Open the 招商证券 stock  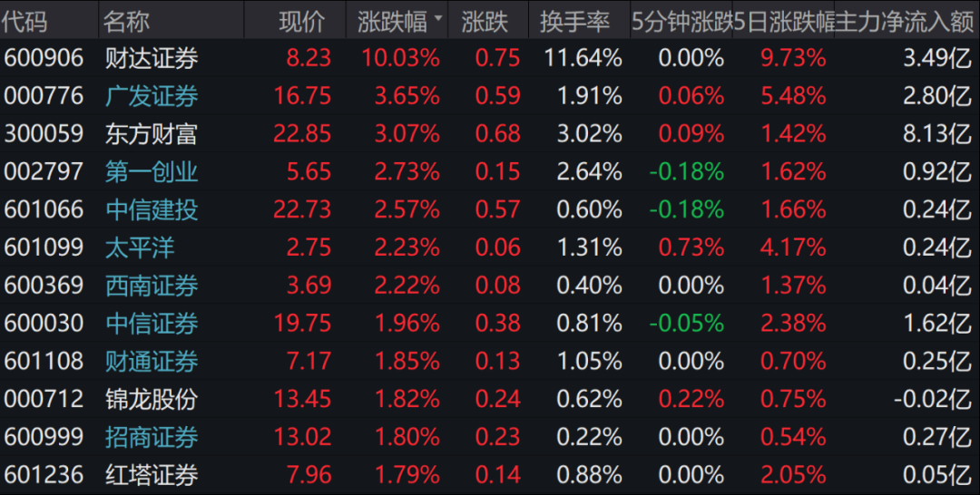click(x=152, y=437)
